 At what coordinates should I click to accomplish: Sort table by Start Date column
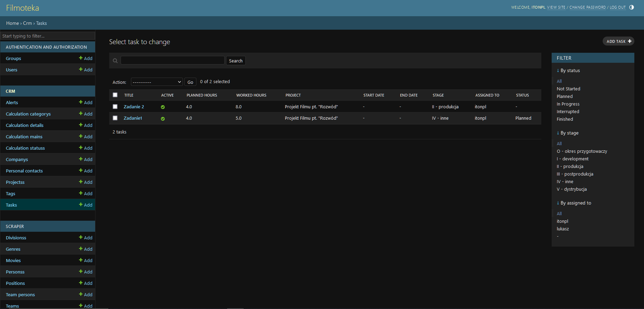pos(374,95)
